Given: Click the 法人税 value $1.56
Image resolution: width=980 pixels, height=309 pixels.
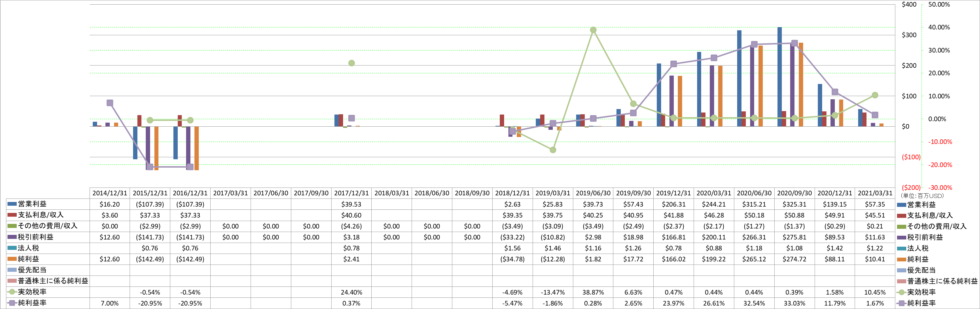Looking at the screenshot, I should [x=512, y=248].
